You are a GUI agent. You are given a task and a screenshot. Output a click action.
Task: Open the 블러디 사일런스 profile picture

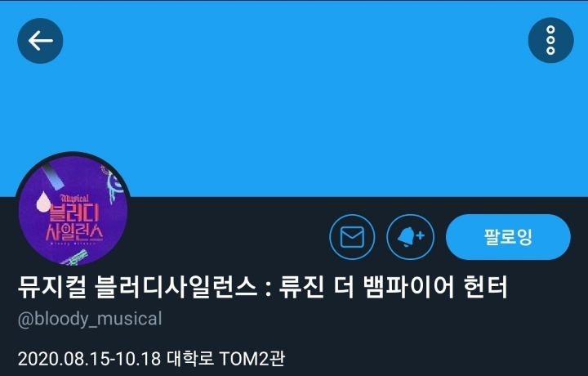73,210
